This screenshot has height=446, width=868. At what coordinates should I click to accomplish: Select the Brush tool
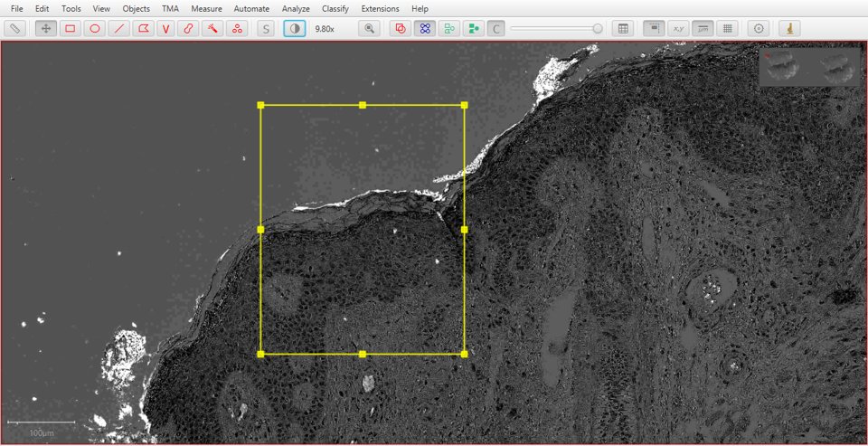tap(188, 28)
